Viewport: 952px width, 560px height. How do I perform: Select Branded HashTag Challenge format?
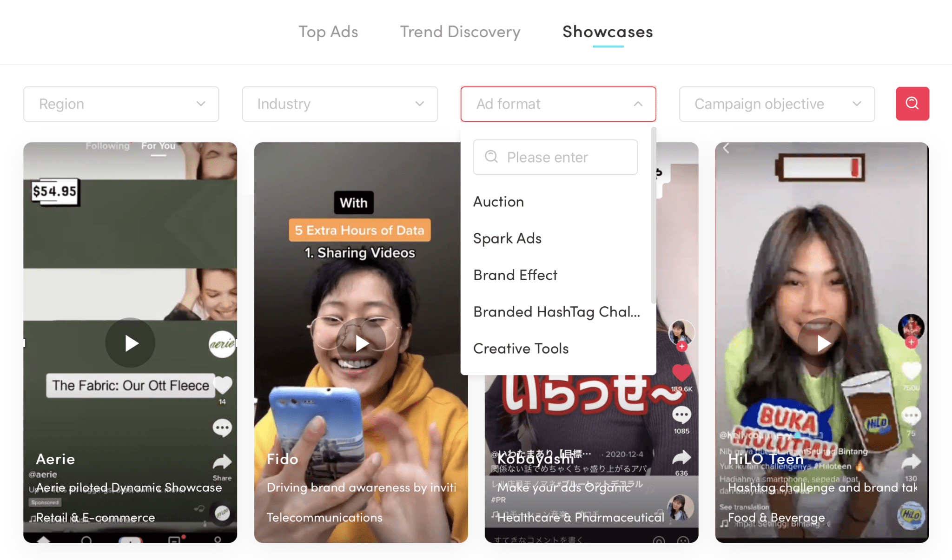[555, 310]
